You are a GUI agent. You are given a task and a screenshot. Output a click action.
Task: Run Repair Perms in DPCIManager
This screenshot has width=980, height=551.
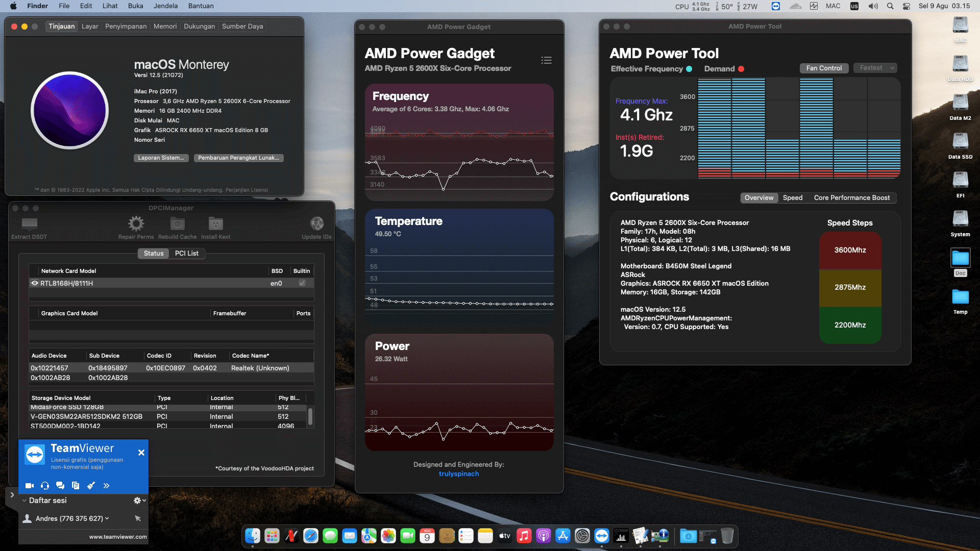(x=135, y=223)
